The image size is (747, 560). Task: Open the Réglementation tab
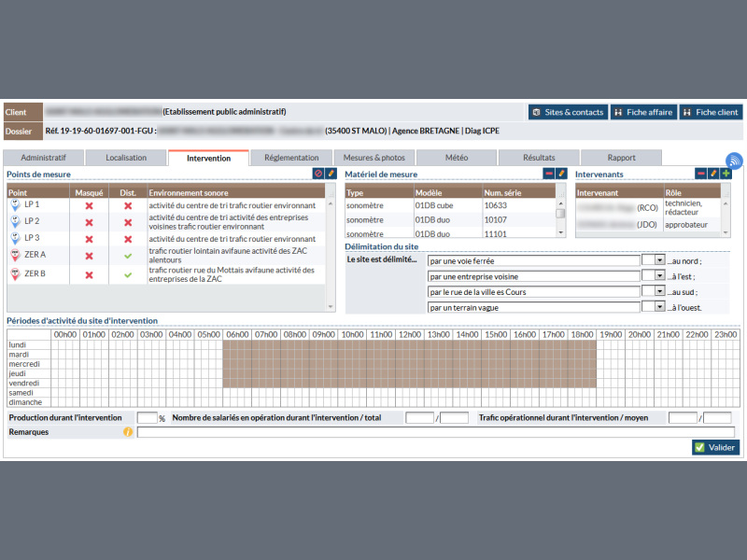click(x=291, y=158)
